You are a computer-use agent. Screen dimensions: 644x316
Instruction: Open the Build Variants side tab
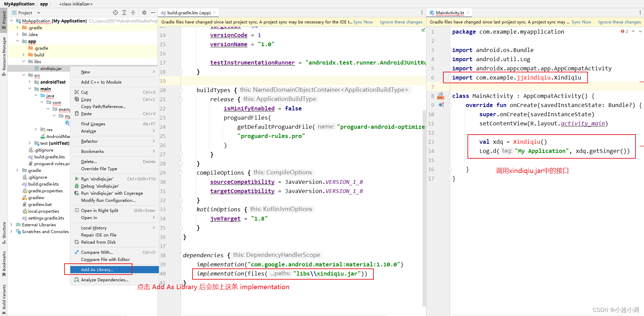coord(4,299)
